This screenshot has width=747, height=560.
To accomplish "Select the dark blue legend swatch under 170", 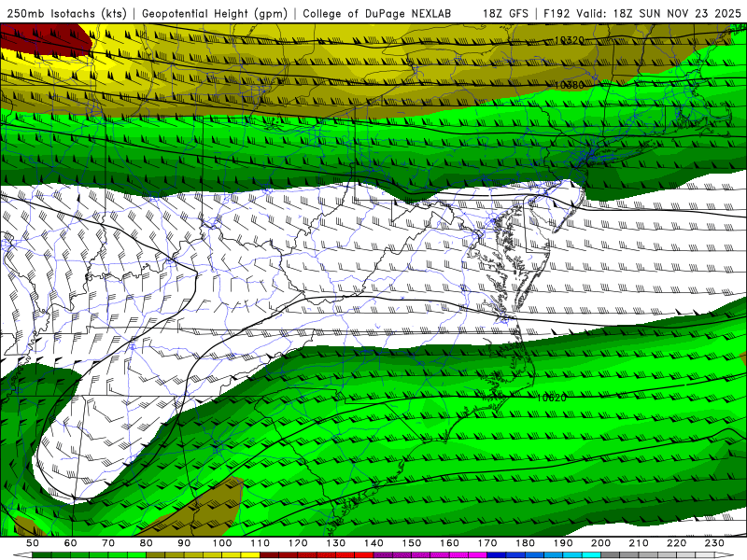I will point(497,555).
